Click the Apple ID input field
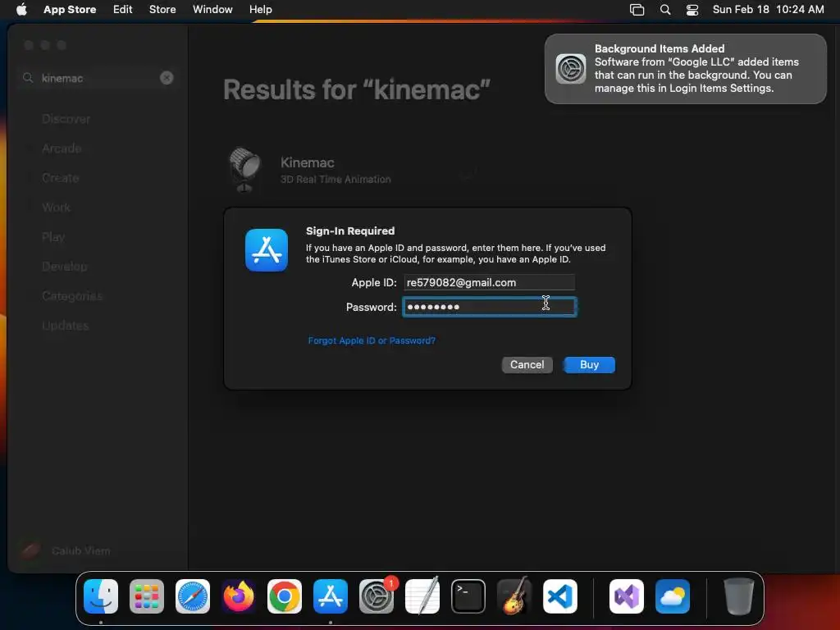The width and height of the screenshot is (840, 630). pyautogui.click(x=489, y=282)
